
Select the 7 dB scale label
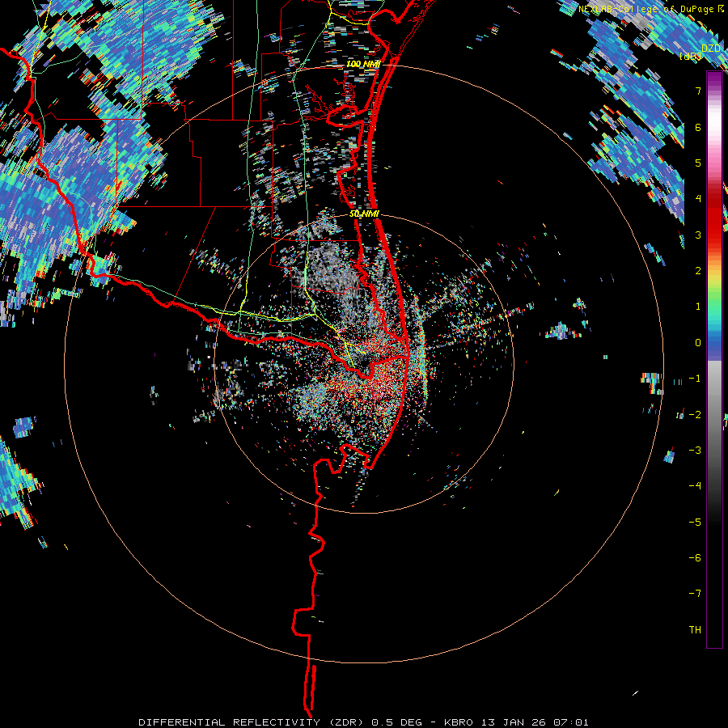(698, 91)
